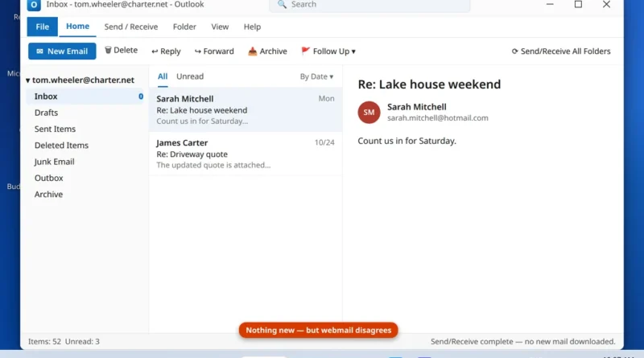Open the Send / Receive tab
The width and height of the screenshot is (644, 358).
pos(131,27)
